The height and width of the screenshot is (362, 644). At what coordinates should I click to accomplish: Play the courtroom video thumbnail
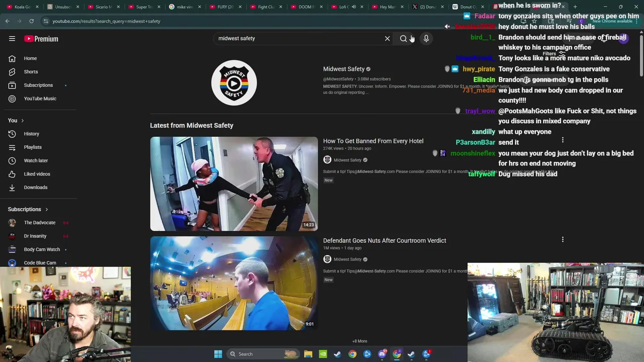pos(234,284)
